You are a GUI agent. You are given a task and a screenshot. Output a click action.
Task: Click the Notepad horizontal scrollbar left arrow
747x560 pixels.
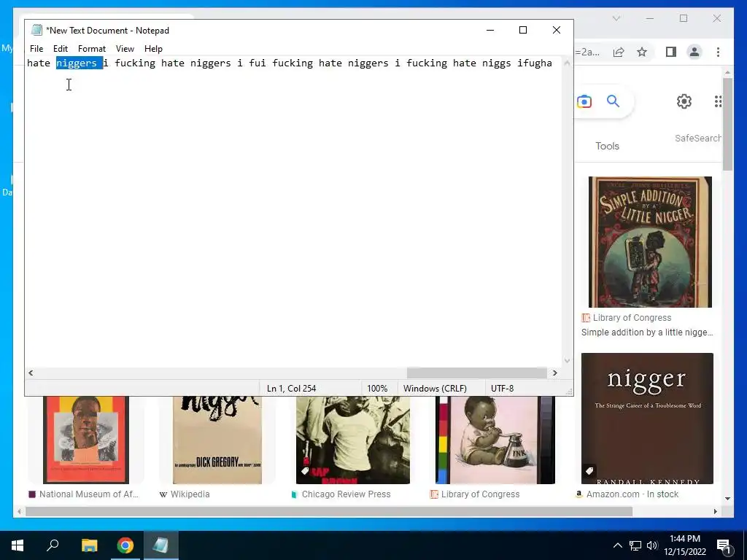click(x=31, y=373)
